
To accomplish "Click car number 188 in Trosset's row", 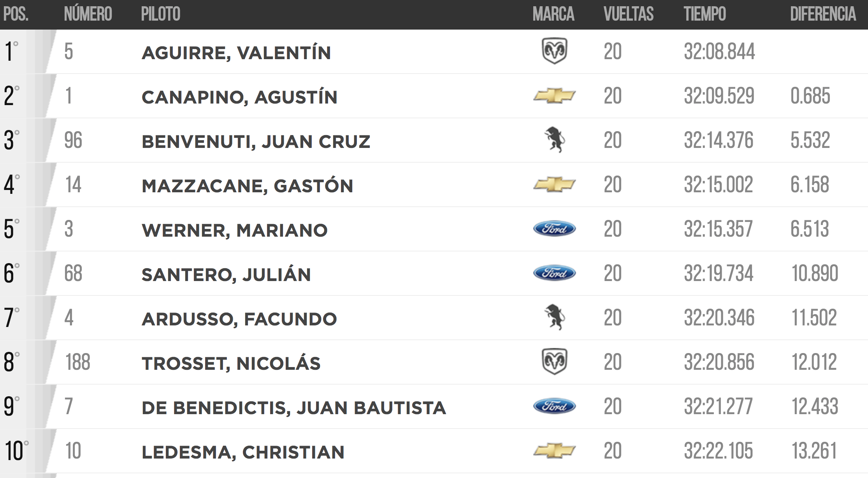I will tap(78, 362).
